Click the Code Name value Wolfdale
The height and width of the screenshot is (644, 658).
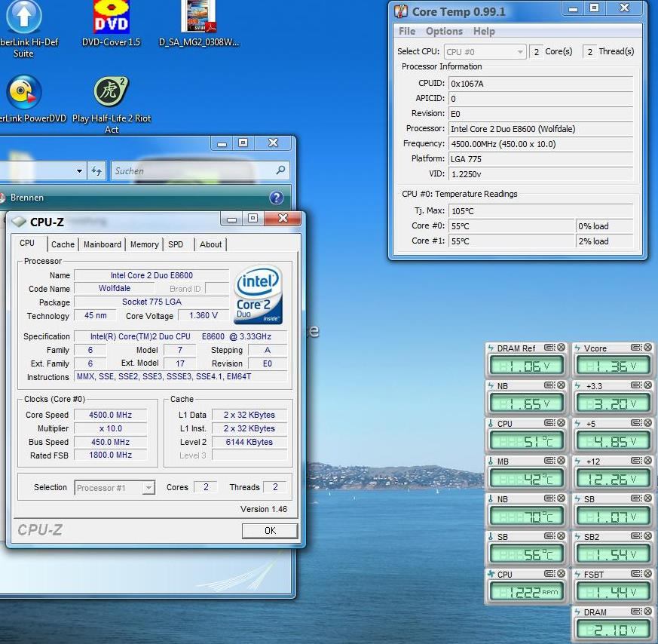click(x=114, y=288)
